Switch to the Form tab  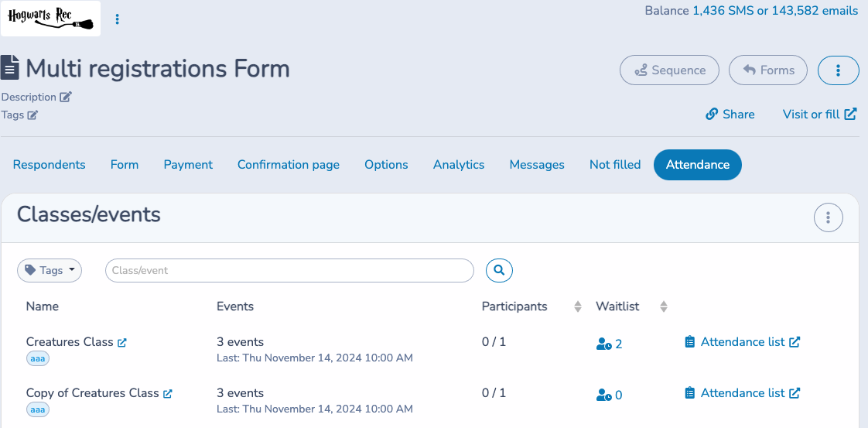pos(125,164)
